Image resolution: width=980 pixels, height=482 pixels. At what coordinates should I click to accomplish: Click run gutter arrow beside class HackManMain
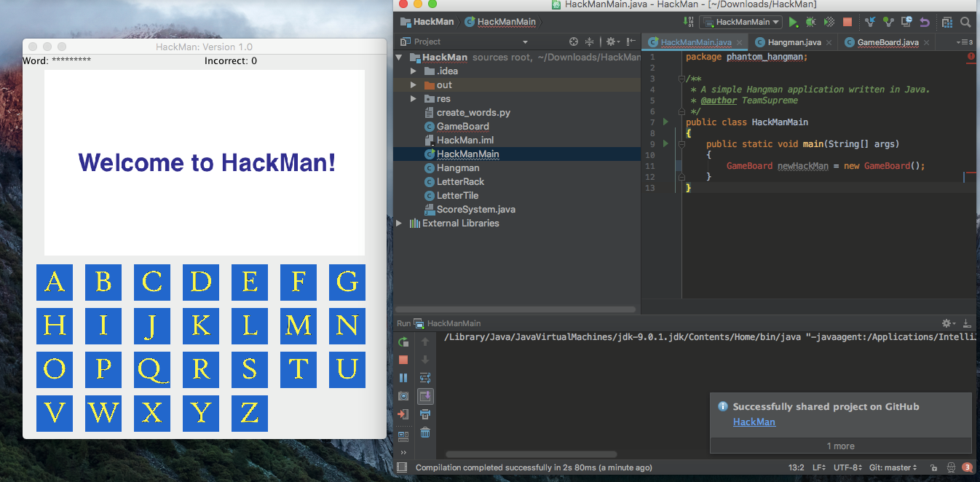tap(665, 122)
